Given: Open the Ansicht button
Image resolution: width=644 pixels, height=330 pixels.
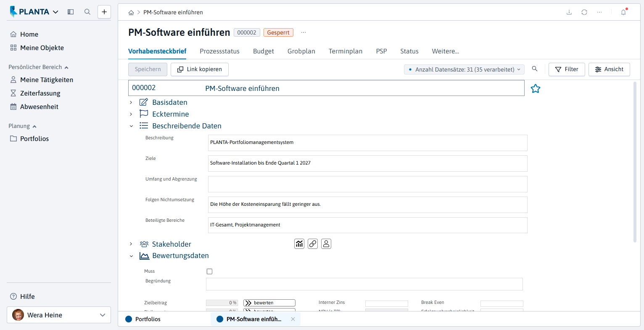Looking at the screenshot, I should pyautogui.click(x=609, y=69).
